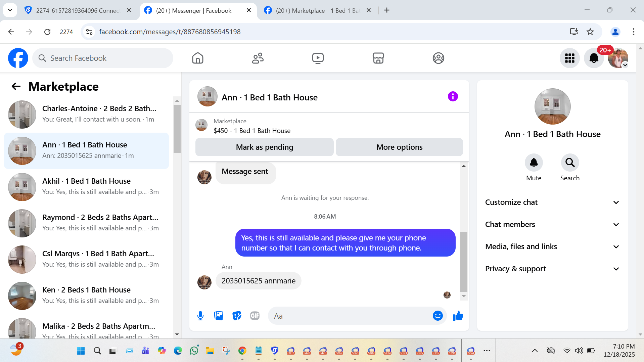Open the Friends icon in top navigation

[258, 58]
